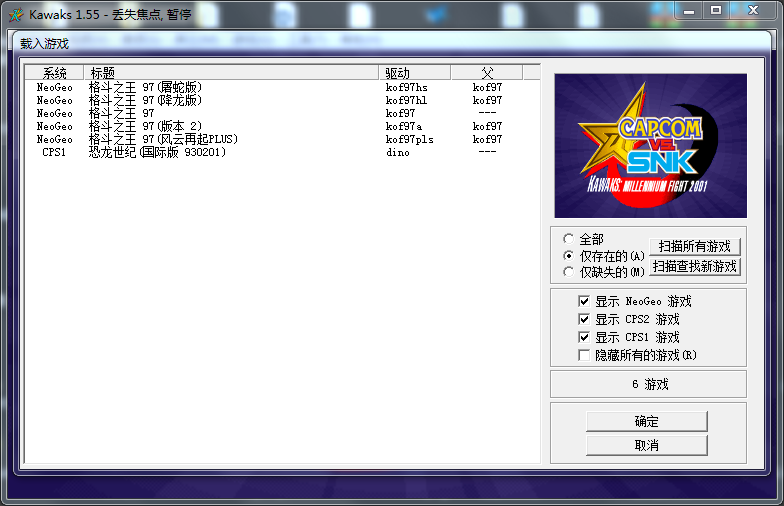
Task: Toggle 显示 CPS2 游戏 checkbox
Action: point(584,319)
